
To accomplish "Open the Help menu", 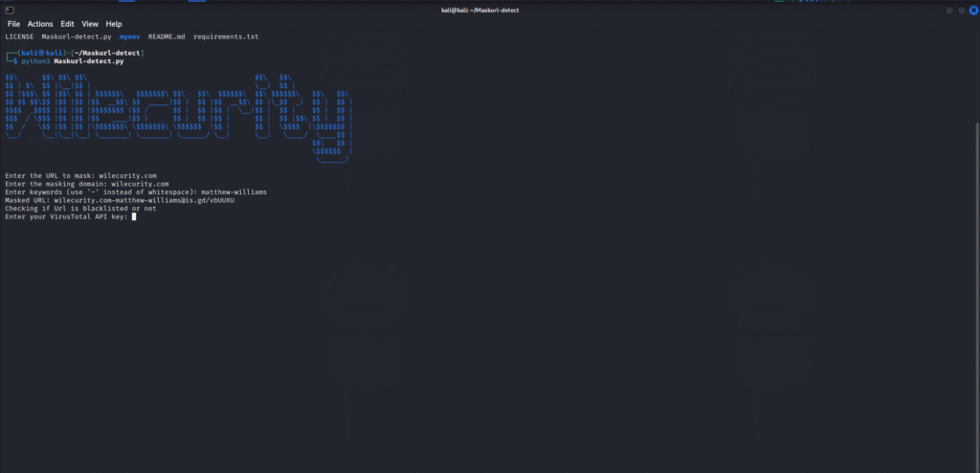I will coord(114,23).
